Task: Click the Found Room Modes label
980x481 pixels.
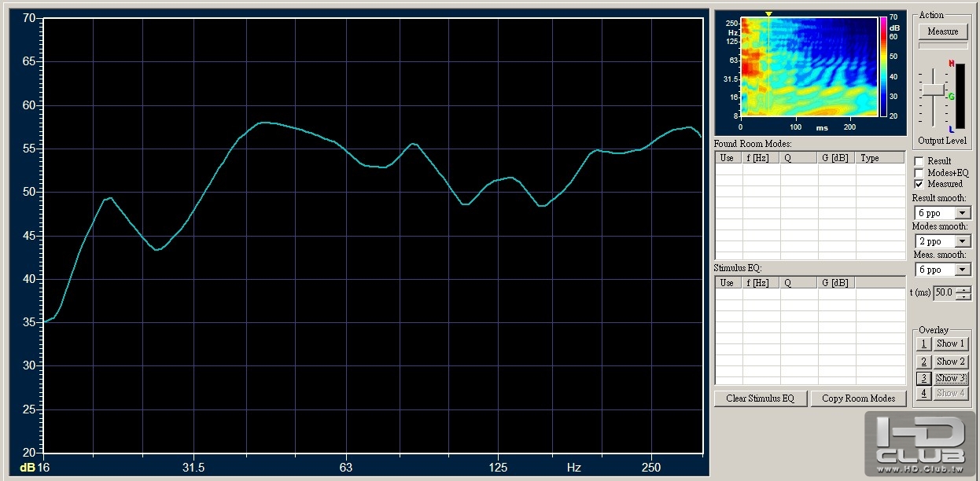Action: click(x=753, y=144)
